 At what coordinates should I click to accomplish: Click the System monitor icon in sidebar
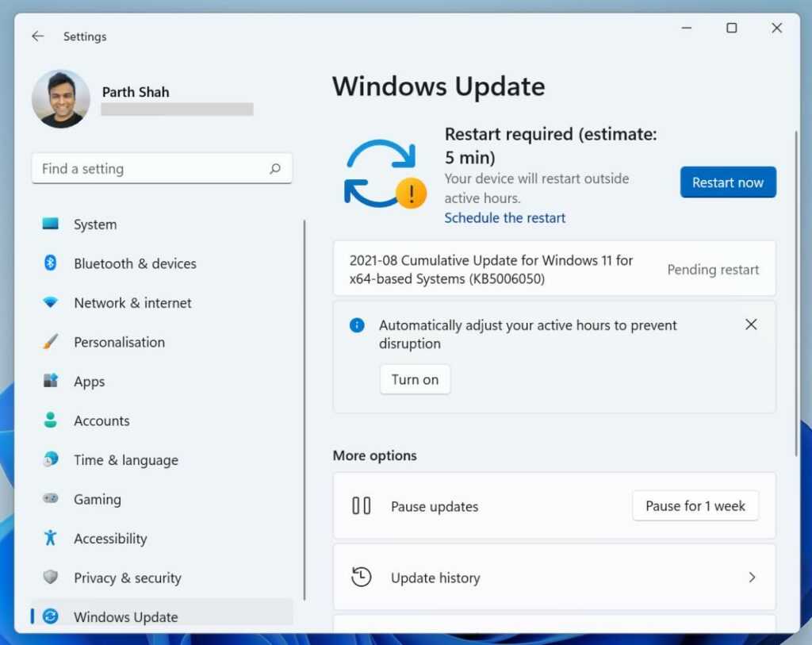(51, 225)
